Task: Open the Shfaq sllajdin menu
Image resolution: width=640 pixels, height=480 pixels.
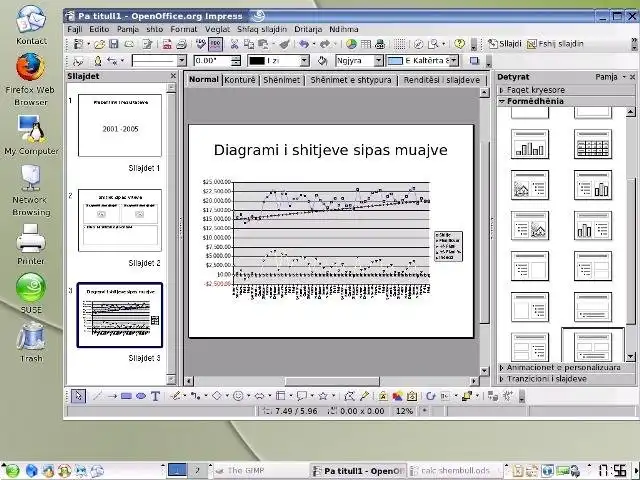Action: [262, 29]
